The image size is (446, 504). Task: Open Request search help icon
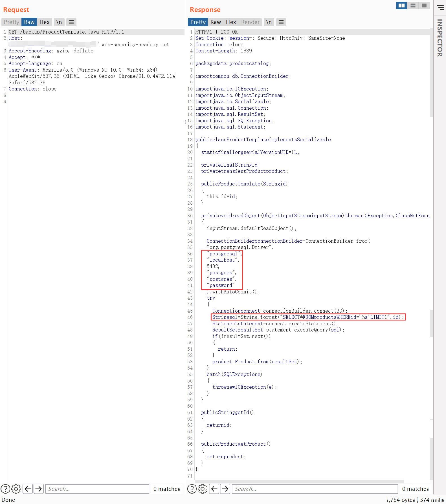click(5, 488)
